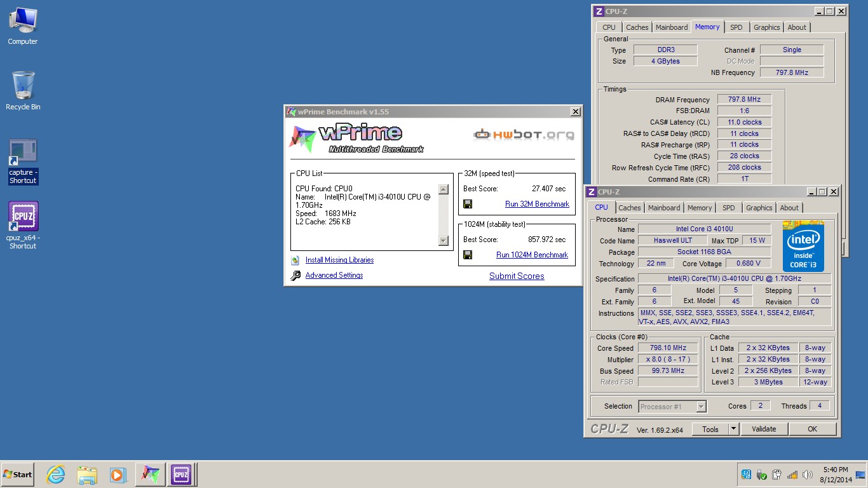Click the taskbar clock showing 5:40 PM
Viewport: 868px width, 488px height.
point(836,475)
